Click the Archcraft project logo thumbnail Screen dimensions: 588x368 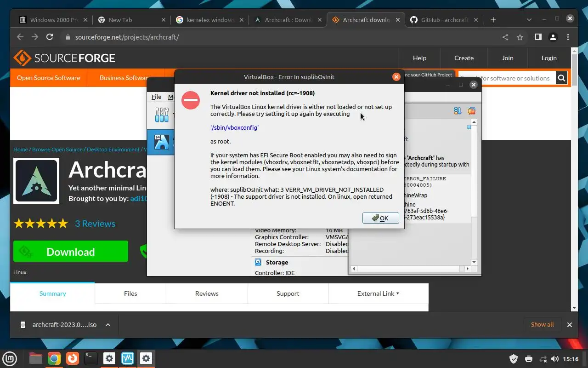pyautogui.click(x=36, y=181)
